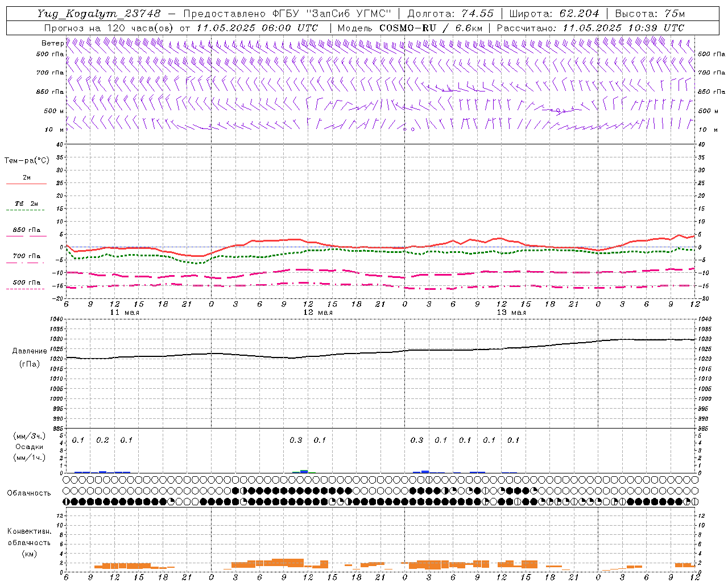Click the 'Рассчитано: 11.05.2025 10:39 UTC' timestamp
This screenshot has width=728, height=582.
590,28
